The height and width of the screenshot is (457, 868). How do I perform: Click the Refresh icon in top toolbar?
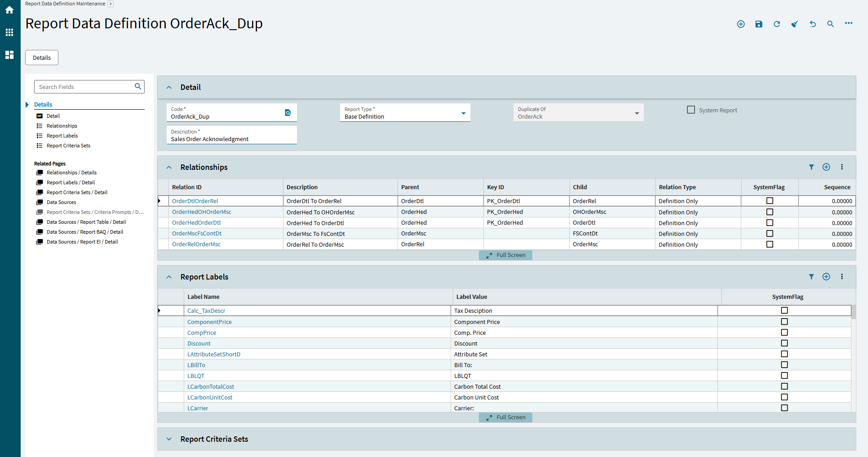pos(777,24)
